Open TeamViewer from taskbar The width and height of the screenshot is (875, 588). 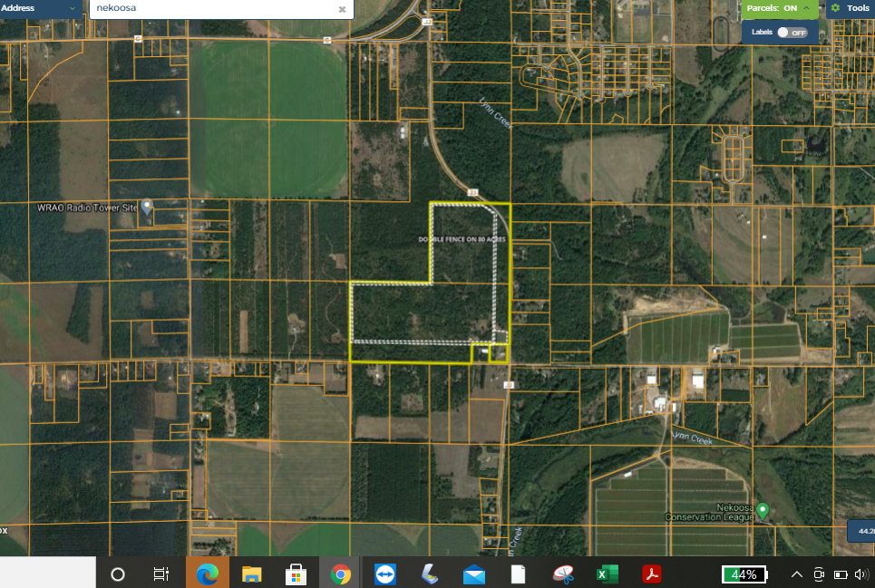(385, 574)
